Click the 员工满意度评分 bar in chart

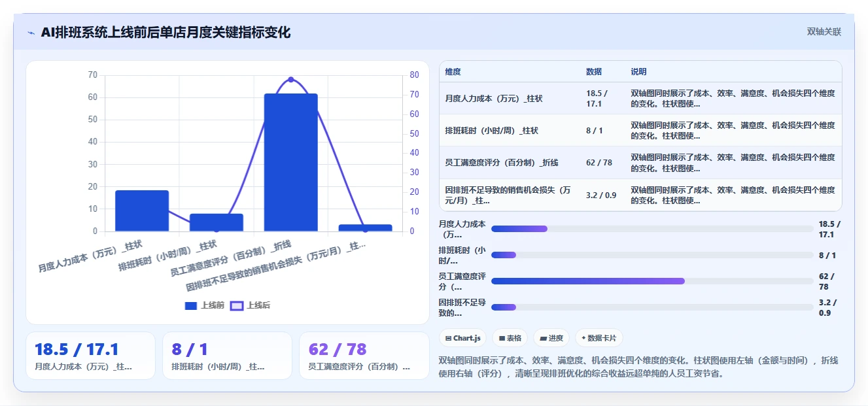tap(291, 163)
